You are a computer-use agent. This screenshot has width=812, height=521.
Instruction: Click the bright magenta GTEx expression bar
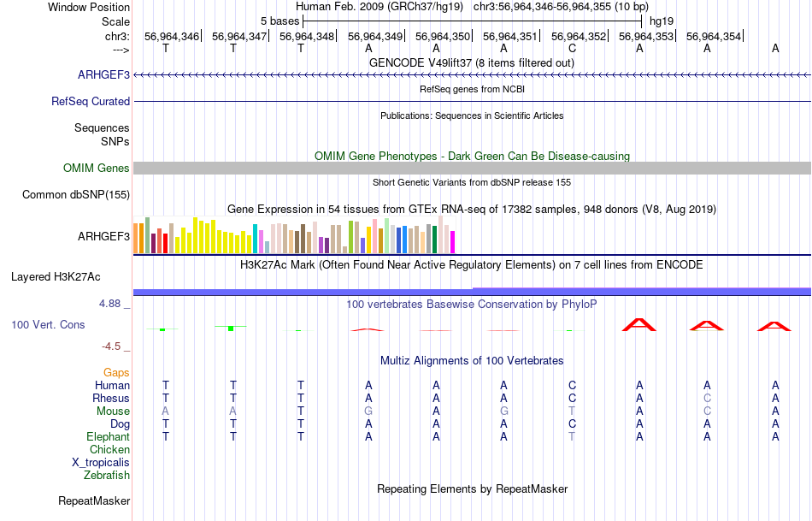tap(452, 242)
